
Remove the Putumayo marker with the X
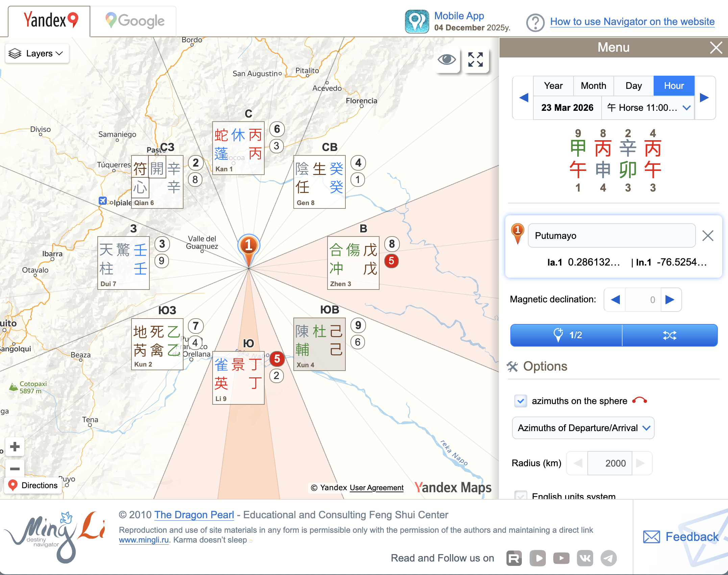[x=708, y=236]
